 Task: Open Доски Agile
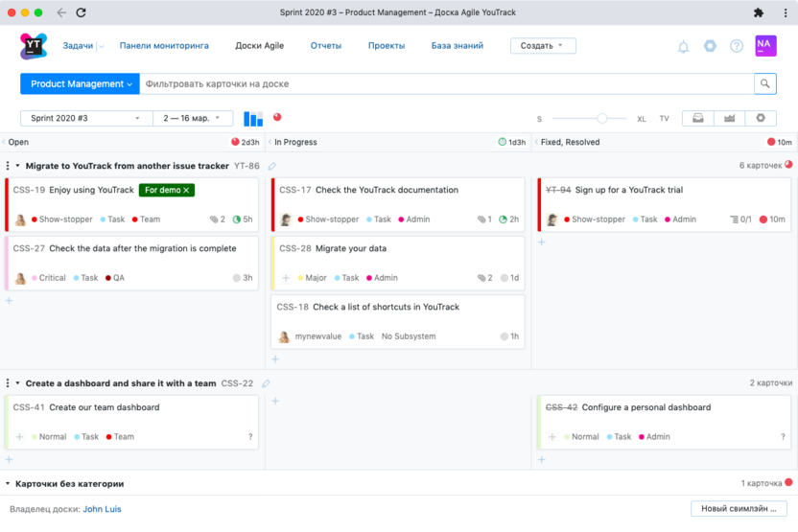point(260,46)
